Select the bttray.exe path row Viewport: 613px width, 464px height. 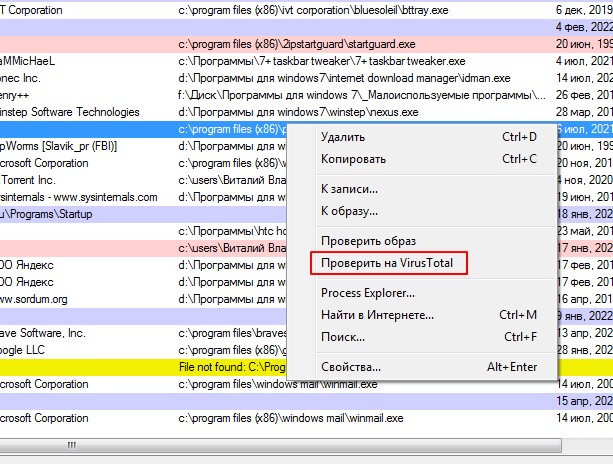(x=306, y=10)
